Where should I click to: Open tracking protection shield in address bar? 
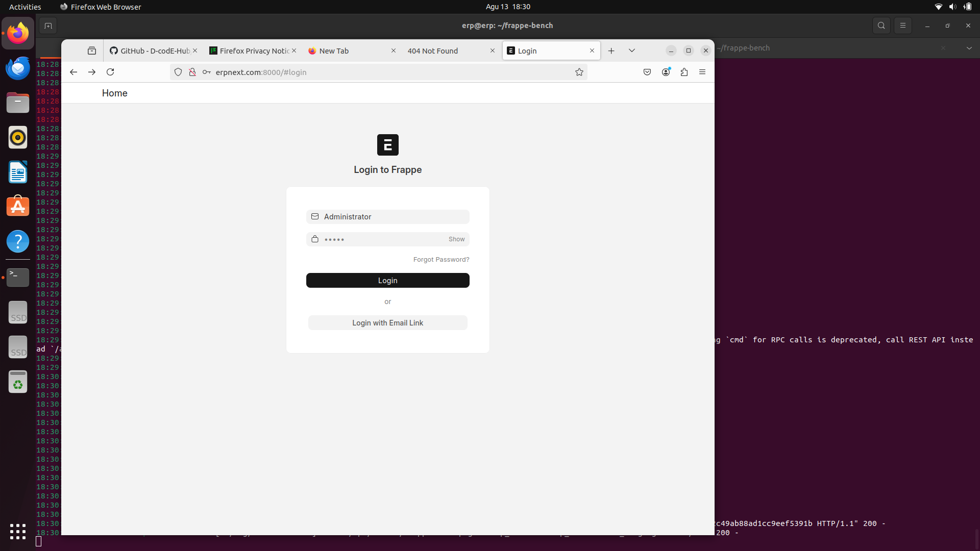click(x=178, y=72)
